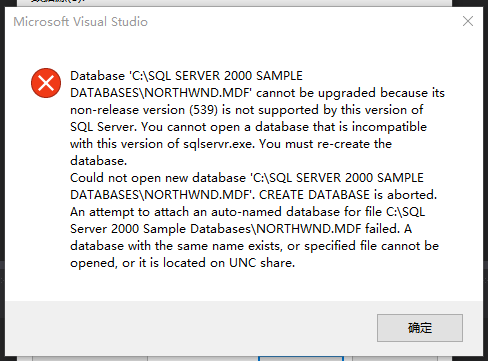Click the empty title bar area near the close button
Viewport: 488px width, 361px height.
[x=300, y=21]
